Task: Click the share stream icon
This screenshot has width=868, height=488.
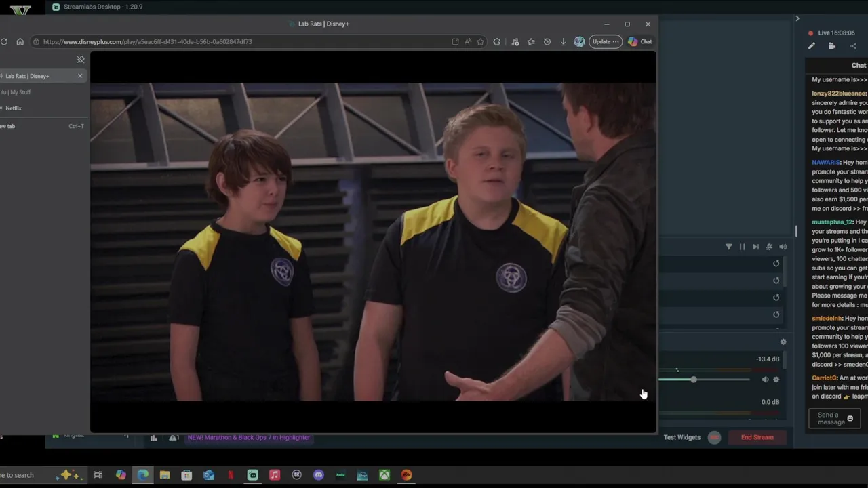Action: point(853,46)
